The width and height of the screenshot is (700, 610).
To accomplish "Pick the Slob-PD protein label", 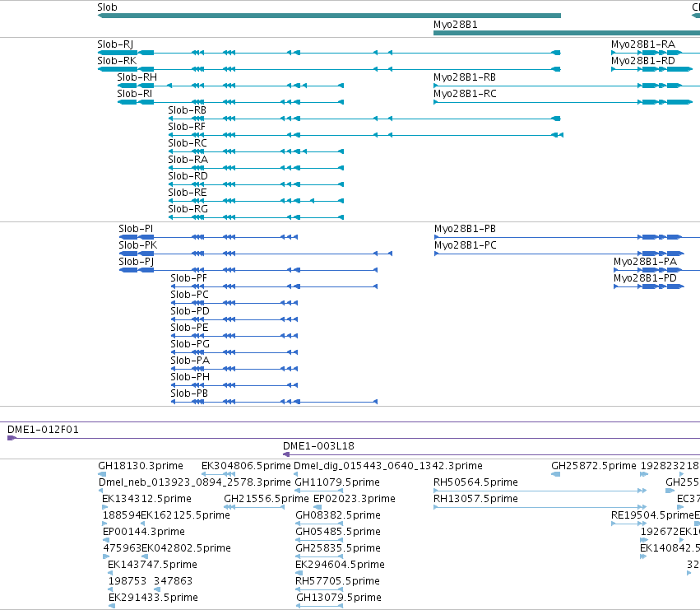I will coord(190,311).
